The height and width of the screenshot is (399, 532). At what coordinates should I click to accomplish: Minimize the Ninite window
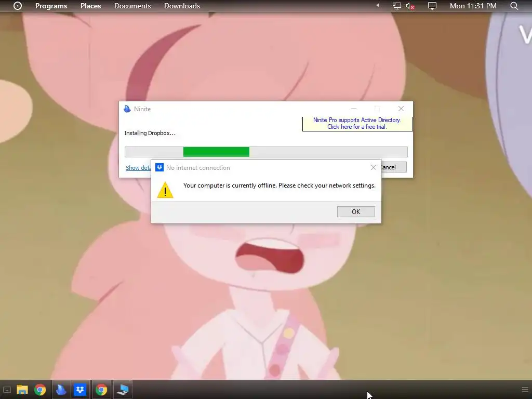pyautogui.click(x=353, y=109)
